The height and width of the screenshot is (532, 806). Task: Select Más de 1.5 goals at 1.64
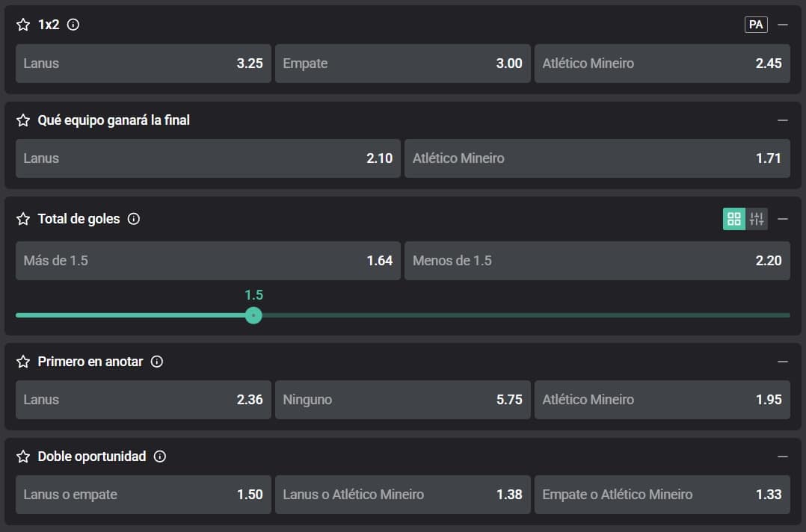208,261
